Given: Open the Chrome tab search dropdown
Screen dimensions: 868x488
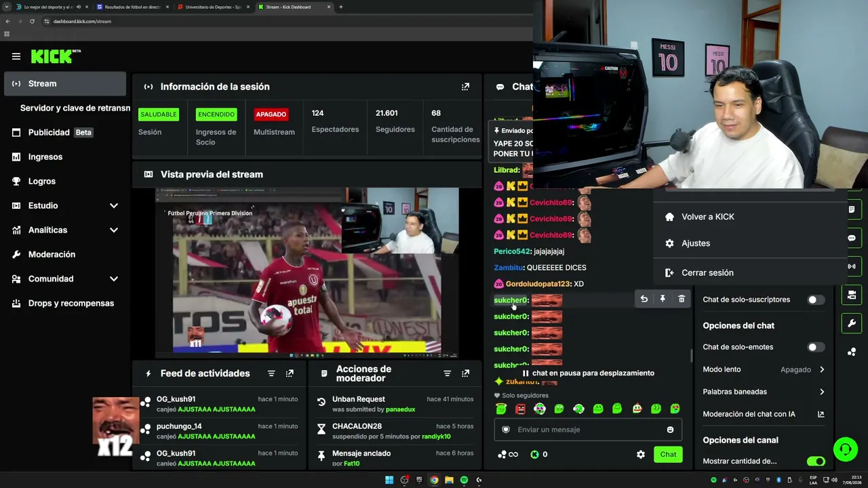Looking at the screenshot, I should [7, 7].
